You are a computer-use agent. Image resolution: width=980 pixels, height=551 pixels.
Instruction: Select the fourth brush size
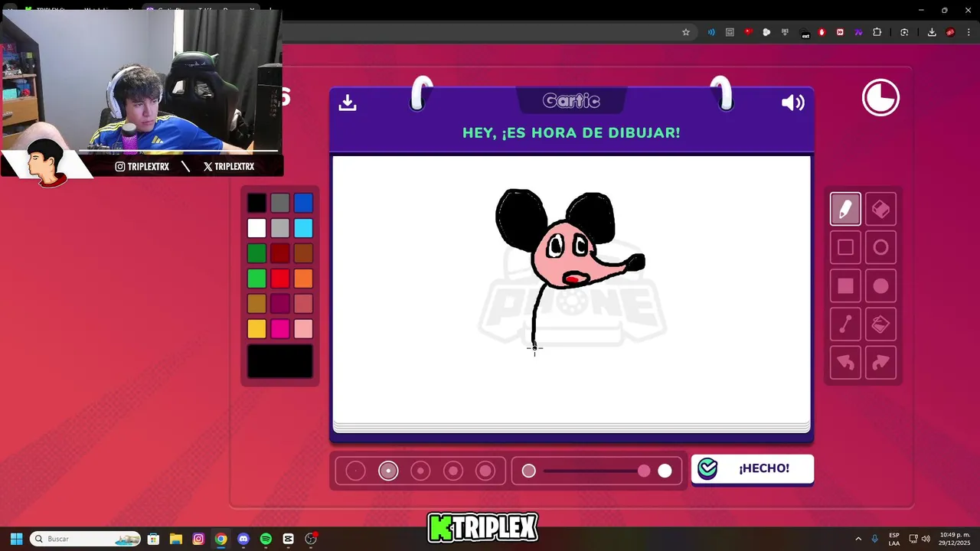click(x=453, y=471)
